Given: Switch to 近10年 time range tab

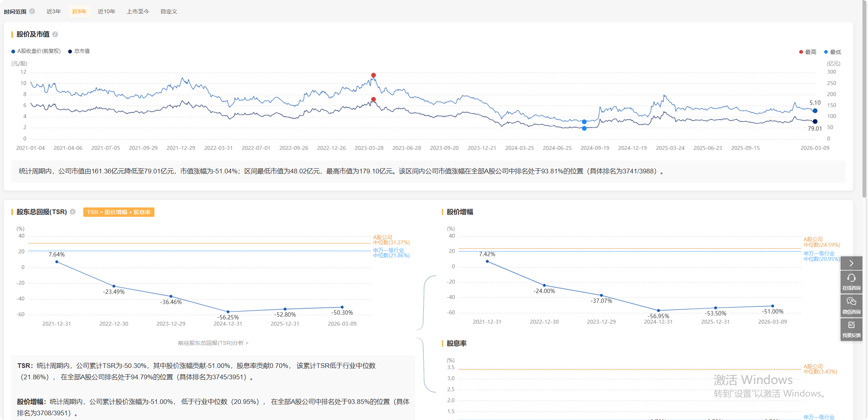Looking at the screenshot, I should point(106,11).
